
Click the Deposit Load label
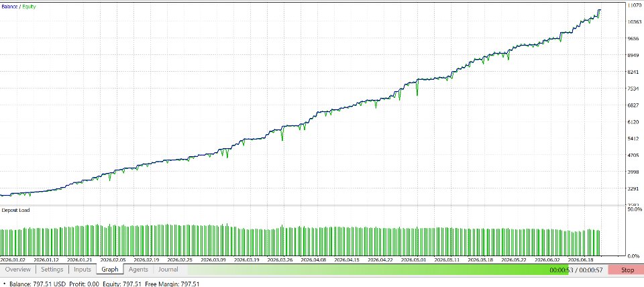[x=15, y=210]
